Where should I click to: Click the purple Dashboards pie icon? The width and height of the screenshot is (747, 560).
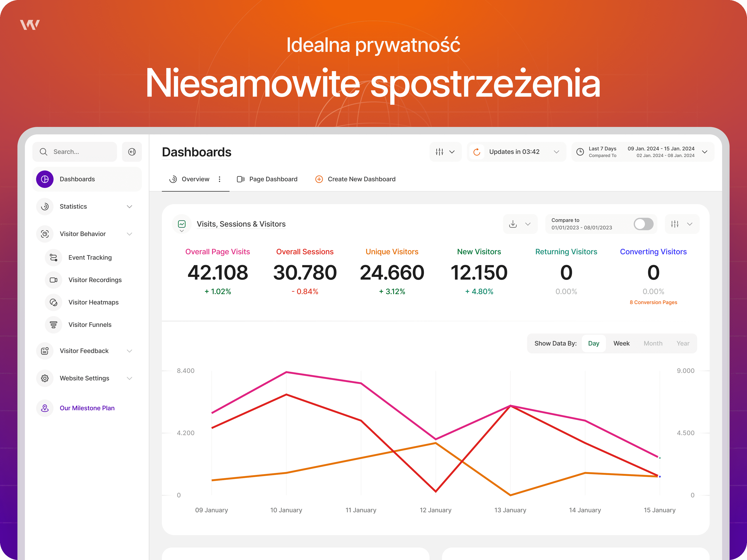click(45, 179)
